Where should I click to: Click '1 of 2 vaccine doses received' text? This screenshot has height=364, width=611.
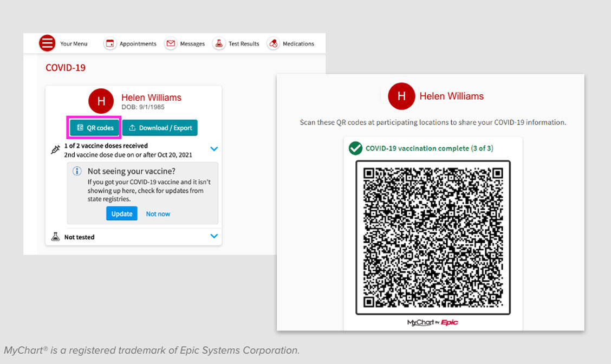(x=106, y=145)
